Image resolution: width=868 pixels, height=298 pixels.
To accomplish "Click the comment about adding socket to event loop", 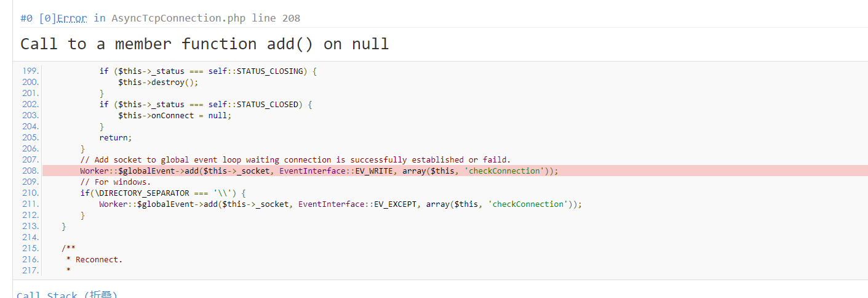I will pos(295,159).
